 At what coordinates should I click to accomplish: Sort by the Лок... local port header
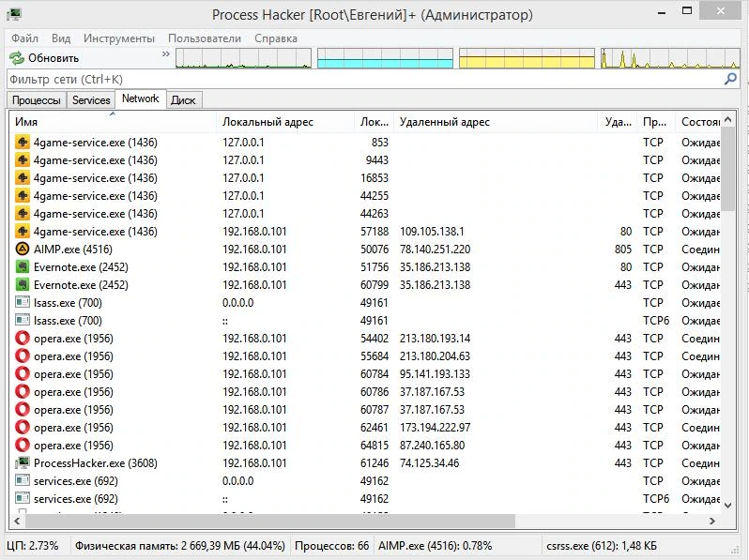pos(374,122)
